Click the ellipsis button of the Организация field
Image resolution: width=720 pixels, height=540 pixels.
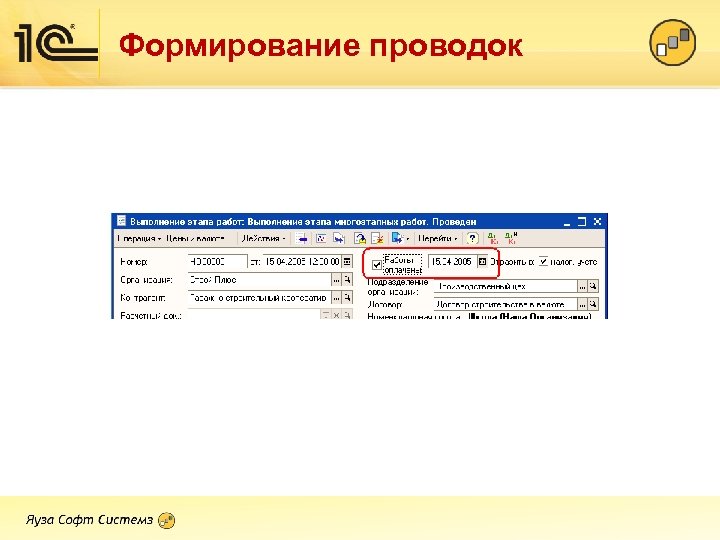[337, 280]
